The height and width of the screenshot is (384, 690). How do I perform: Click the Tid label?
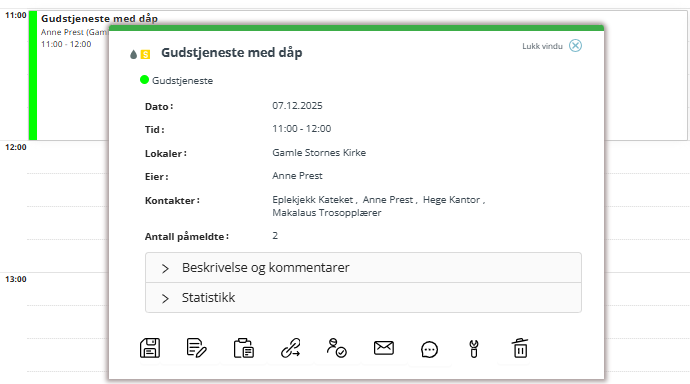point(154,130)
